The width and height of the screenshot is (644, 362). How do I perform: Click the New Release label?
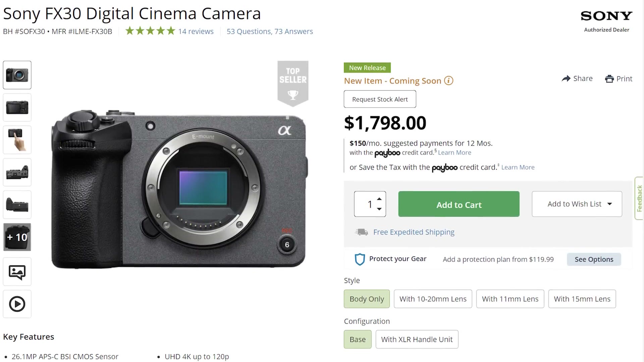tap(367, 68)
